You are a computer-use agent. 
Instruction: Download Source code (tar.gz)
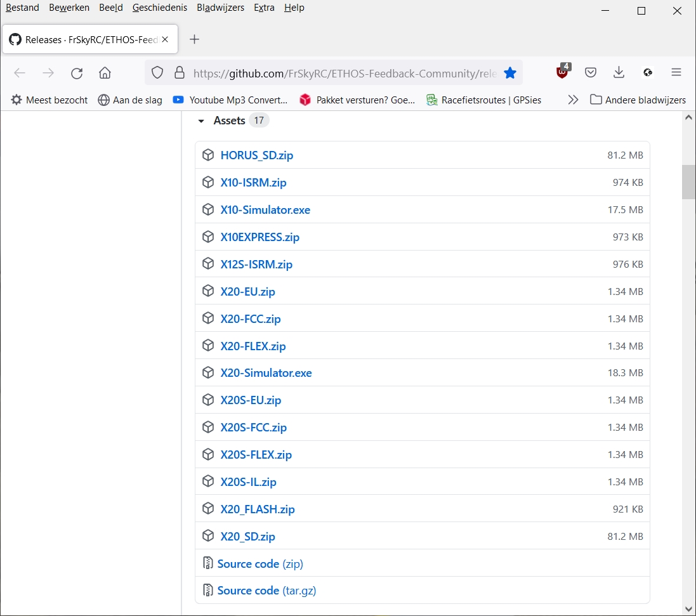(266, 591)
